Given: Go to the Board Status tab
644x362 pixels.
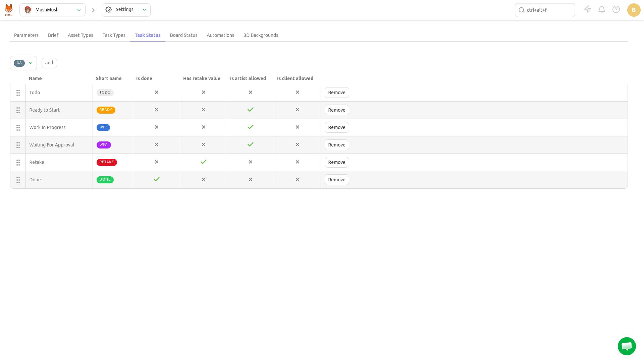Looking at the screenshot, I should point(183,35).
